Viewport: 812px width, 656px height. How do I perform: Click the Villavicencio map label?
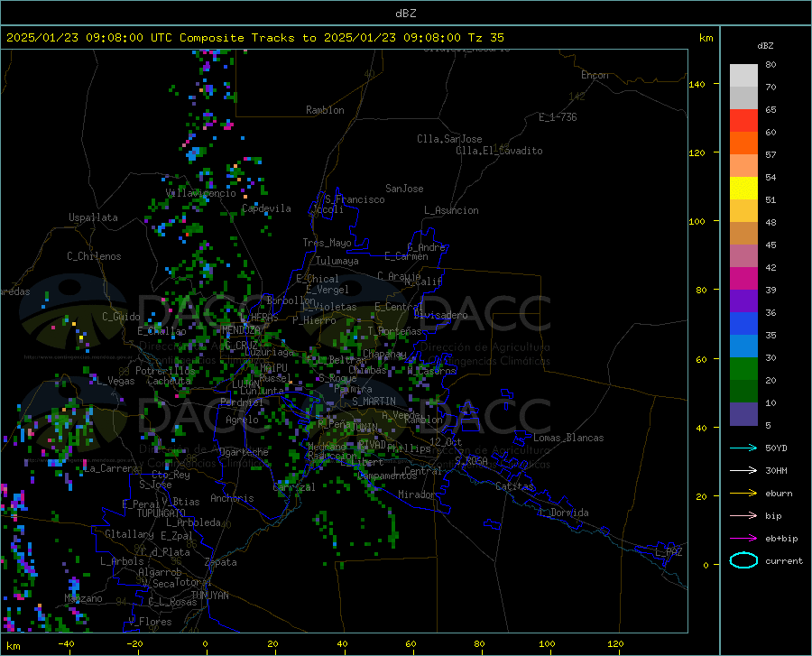(201, 193)
